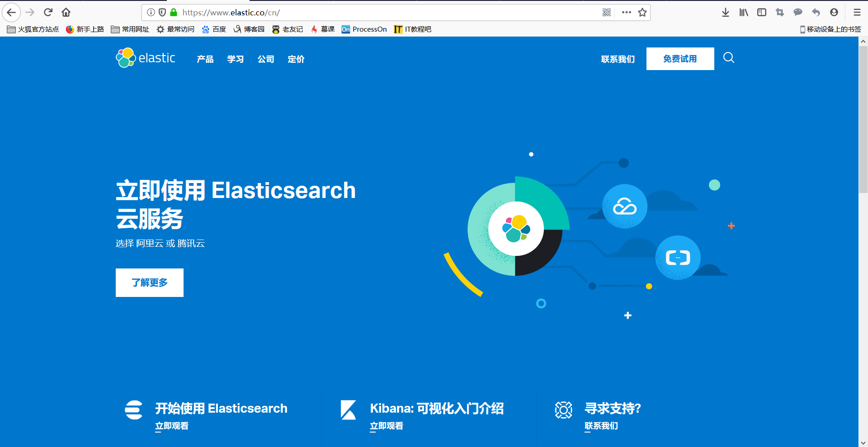The width and height of the screenshot is (868, 447).
Task: Open the 常用网址 bookmarks folder
Action: (130, 29)
